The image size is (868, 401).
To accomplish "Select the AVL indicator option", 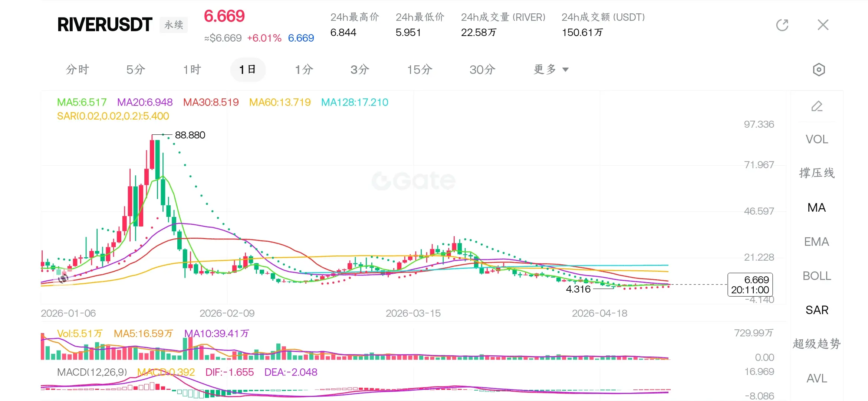I will (x=816, y=378).
